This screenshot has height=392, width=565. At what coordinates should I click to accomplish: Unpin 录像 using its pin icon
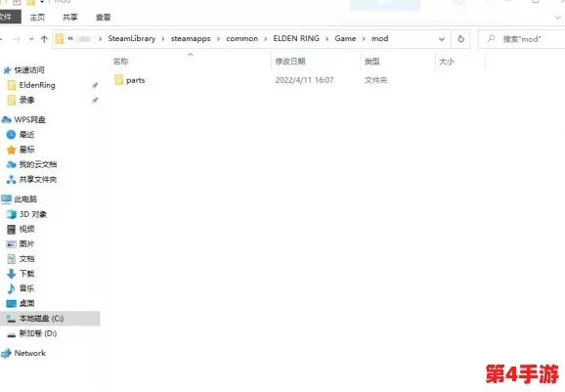95,100
